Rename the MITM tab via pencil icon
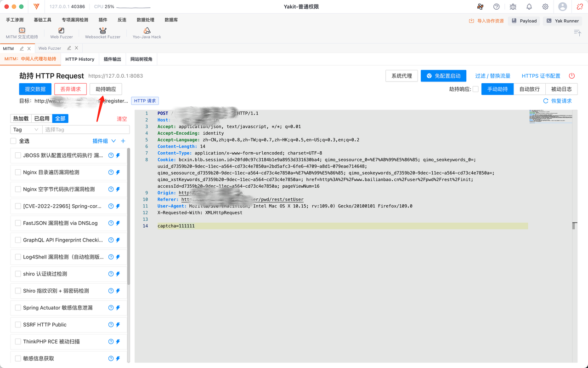Viewport: 588px width, 368px height. (x=22, y=48)
